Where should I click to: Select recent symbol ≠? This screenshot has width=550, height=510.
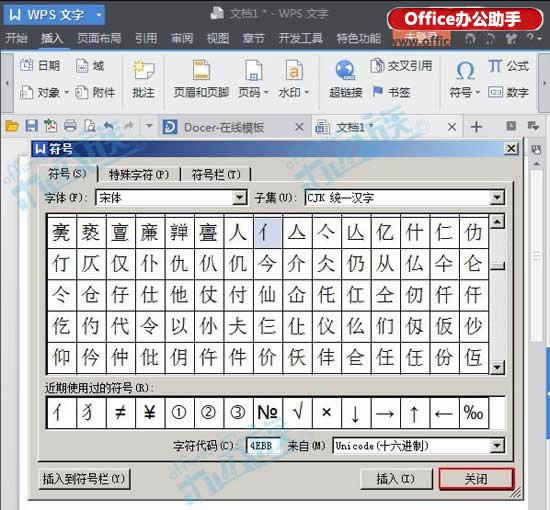click(120, 412)
